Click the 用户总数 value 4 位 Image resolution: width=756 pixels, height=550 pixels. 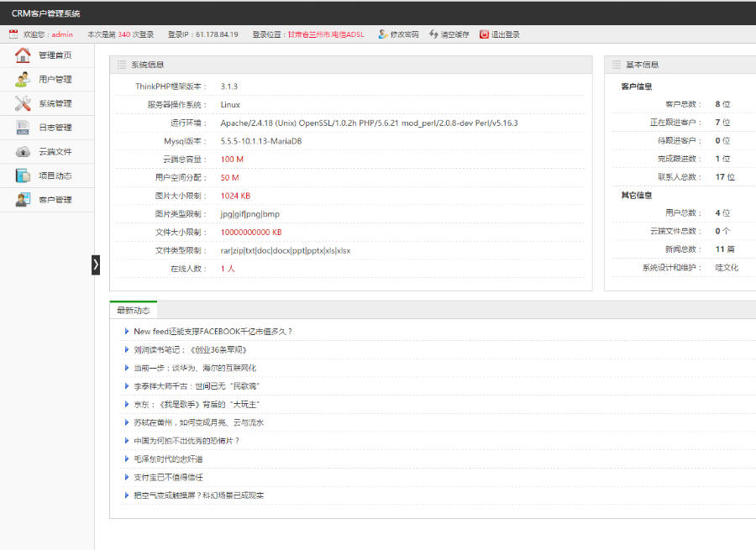tap(722, 212)
